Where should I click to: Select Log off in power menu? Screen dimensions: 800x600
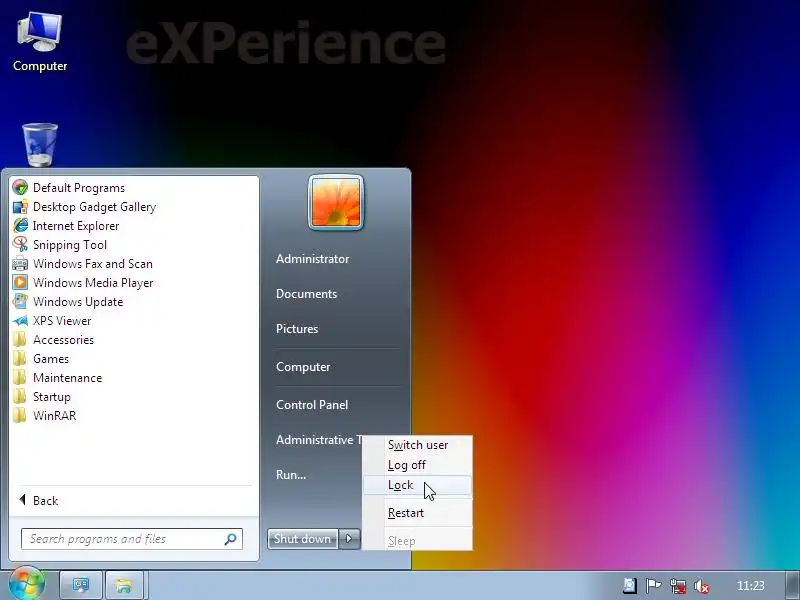(x=418, y=465)
